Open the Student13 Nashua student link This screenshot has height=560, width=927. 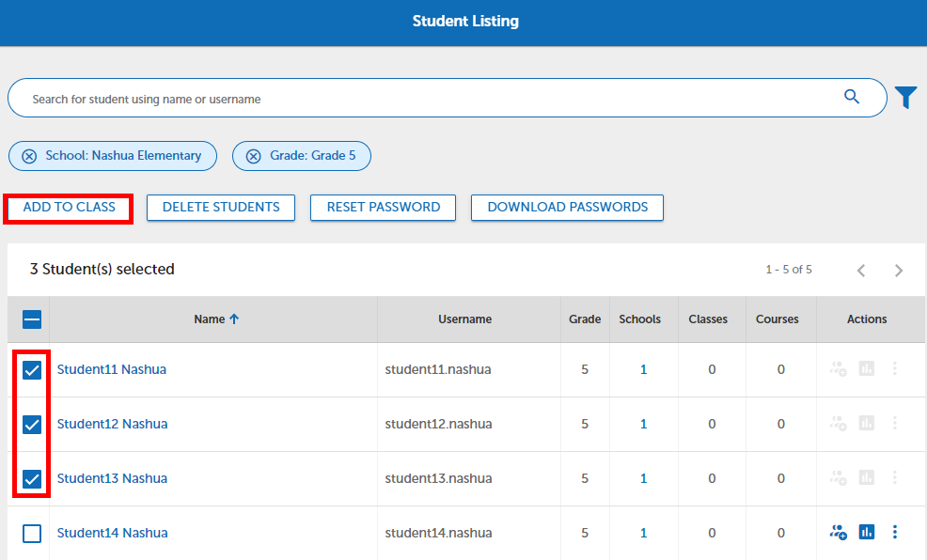click(x=112, y=478)
